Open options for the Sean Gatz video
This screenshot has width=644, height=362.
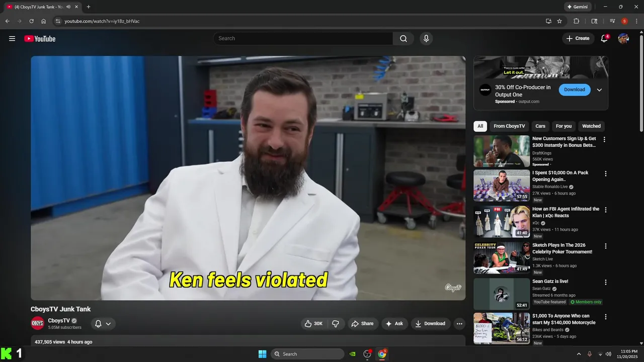pyautogui.click(x=606, y=283)
